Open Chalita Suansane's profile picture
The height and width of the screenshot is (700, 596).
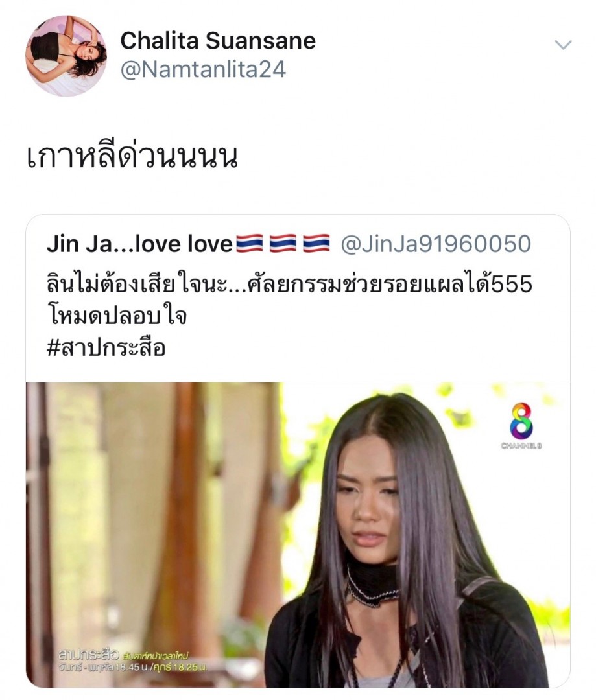point(66,56)
